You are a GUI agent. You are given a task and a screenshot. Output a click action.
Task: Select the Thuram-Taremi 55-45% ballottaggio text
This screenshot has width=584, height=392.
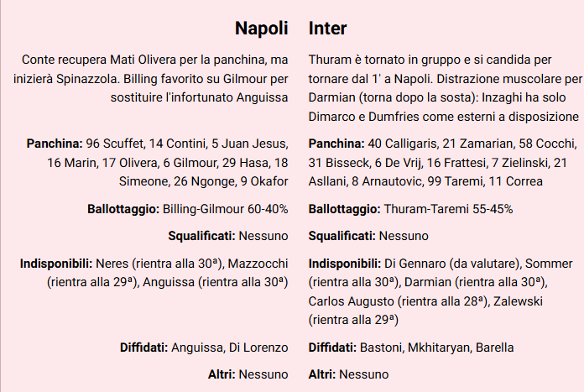(x=448, y=208)
